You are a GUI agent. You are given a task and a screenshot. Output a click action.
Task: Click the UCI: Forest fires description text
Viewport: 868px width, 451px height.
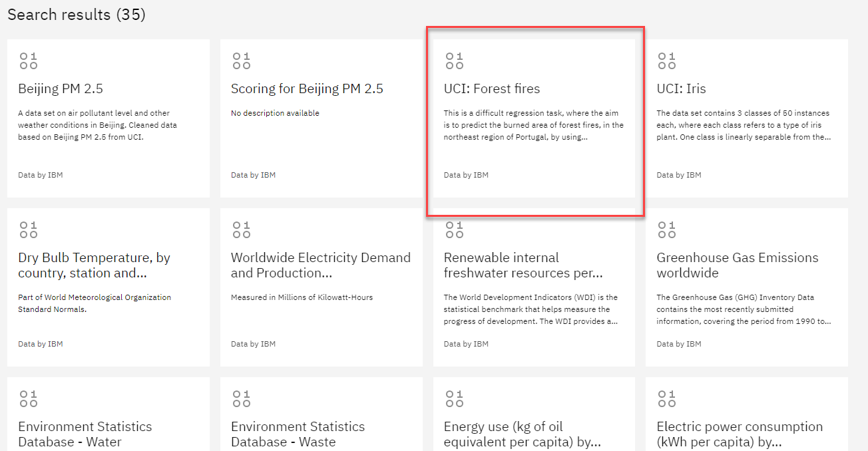[x=533, y=125]
